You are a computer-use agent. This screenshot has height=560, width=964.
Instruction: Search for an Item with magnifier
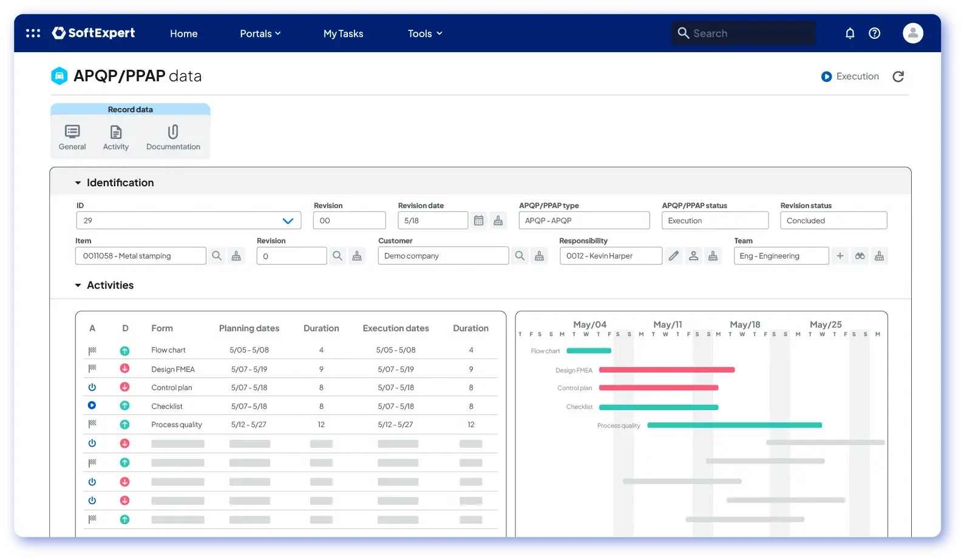click(217, 256)
